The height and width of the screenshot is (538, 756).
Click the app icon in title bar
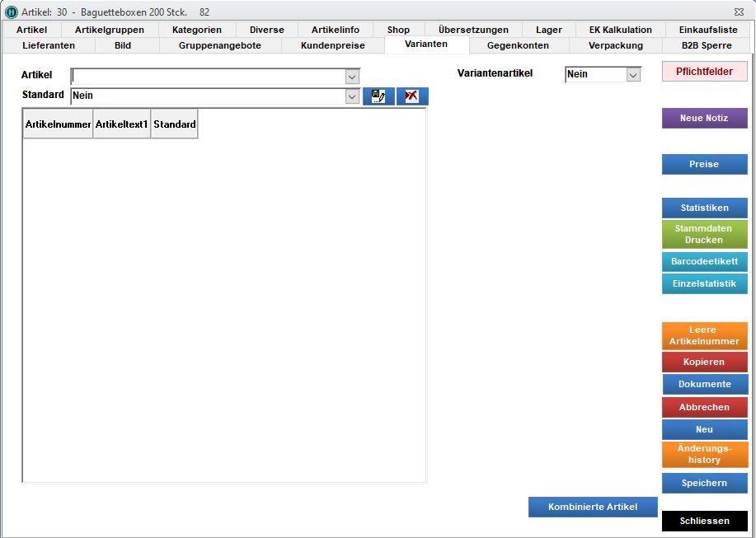(x=12, y=12)
